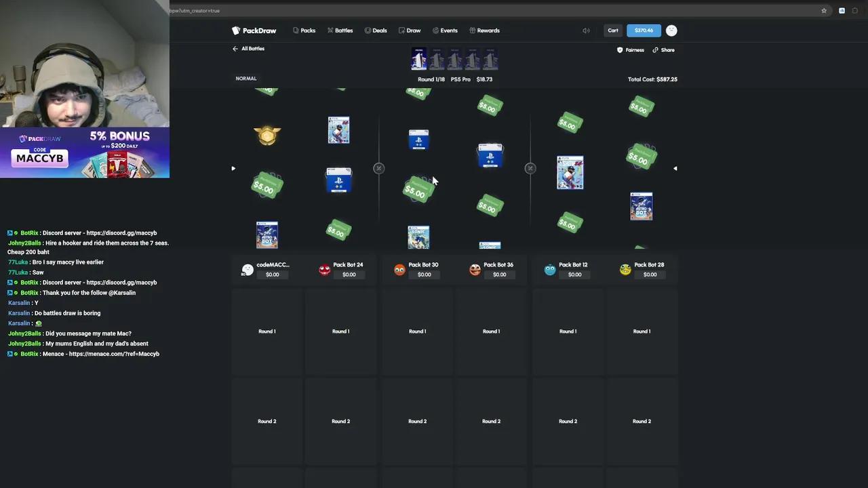Click the Pack Bot 12 blue avatar
Viewport: 868px width, 488px height.
pyautogui.click(x=550, y=270)
